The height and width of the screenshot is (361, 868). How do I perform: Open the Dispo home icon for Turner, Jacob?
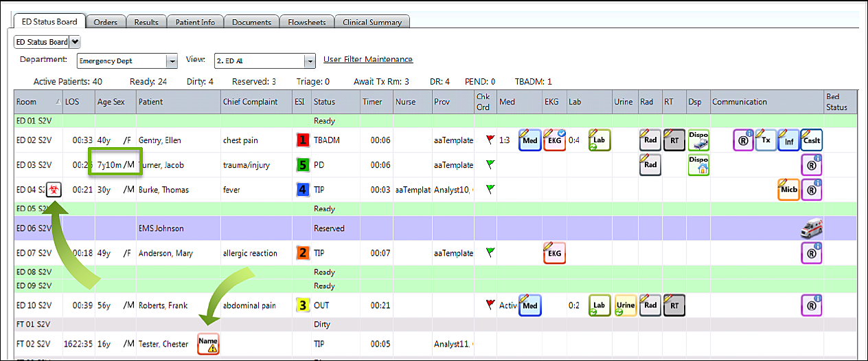699,165
